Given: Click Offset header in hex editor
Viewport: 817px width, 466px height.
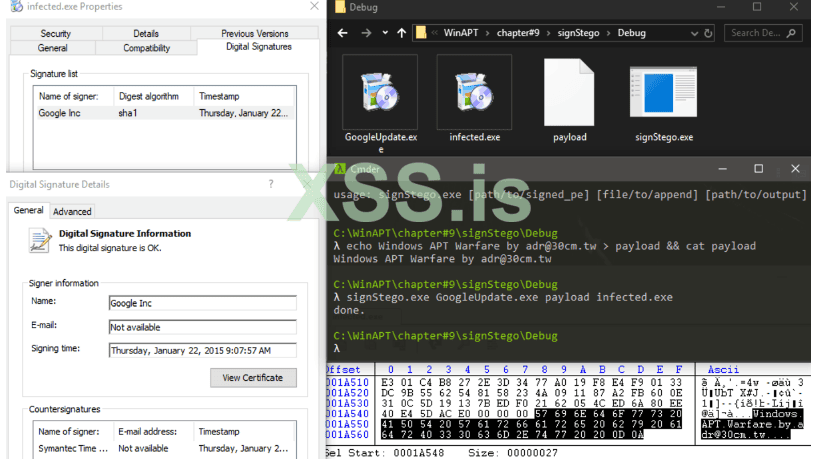Looking at the screenshot, I should click(343, 370).
